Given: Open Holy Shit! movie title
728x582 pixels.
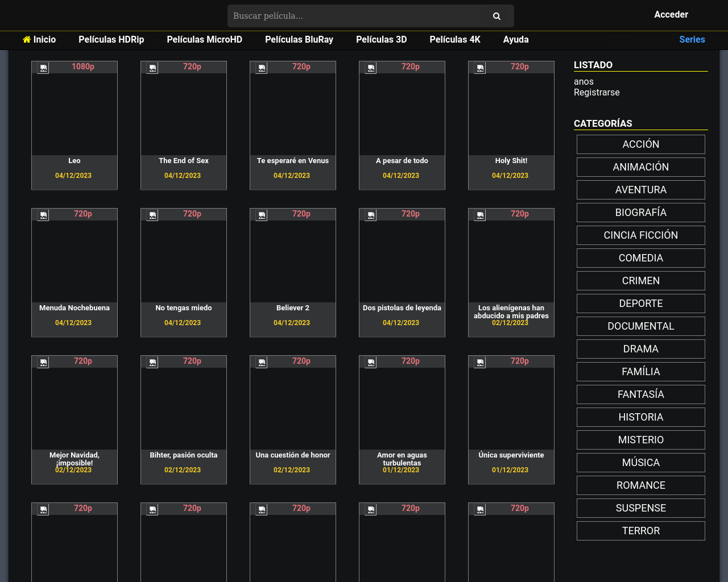Looking at the screenshot, I should pyautogui.click(x=511, y=161).
